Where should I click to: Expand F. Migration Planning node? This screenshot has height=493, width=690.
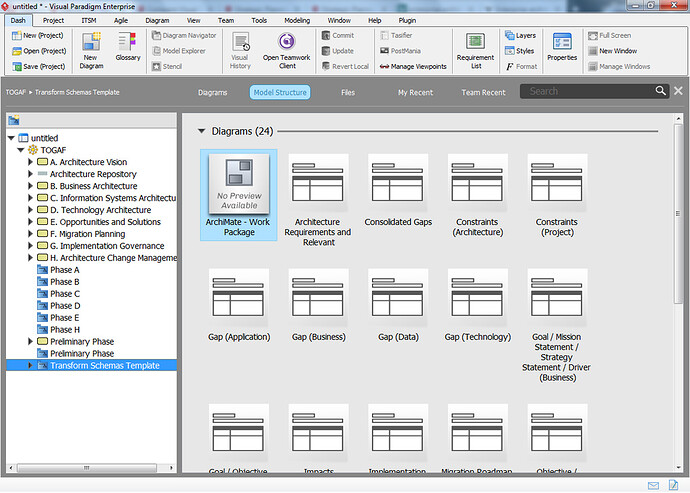tap(30, 234)
